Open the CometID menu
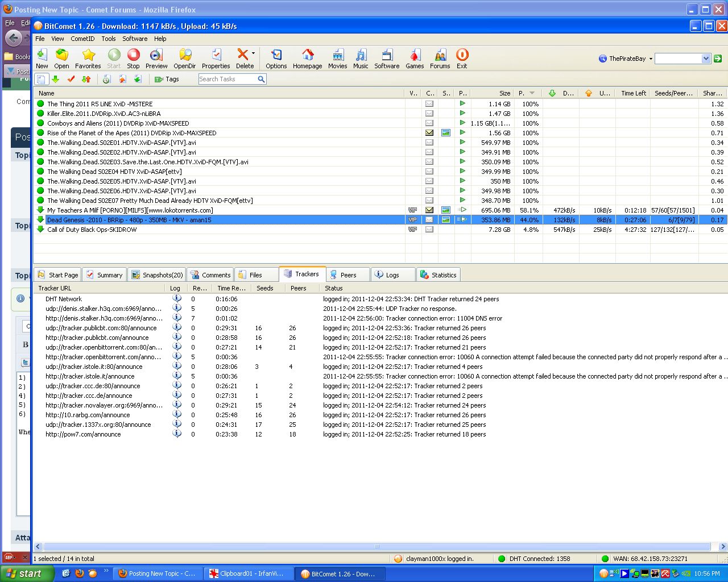This screenshot has height=582, width=728. coord(82,39)
